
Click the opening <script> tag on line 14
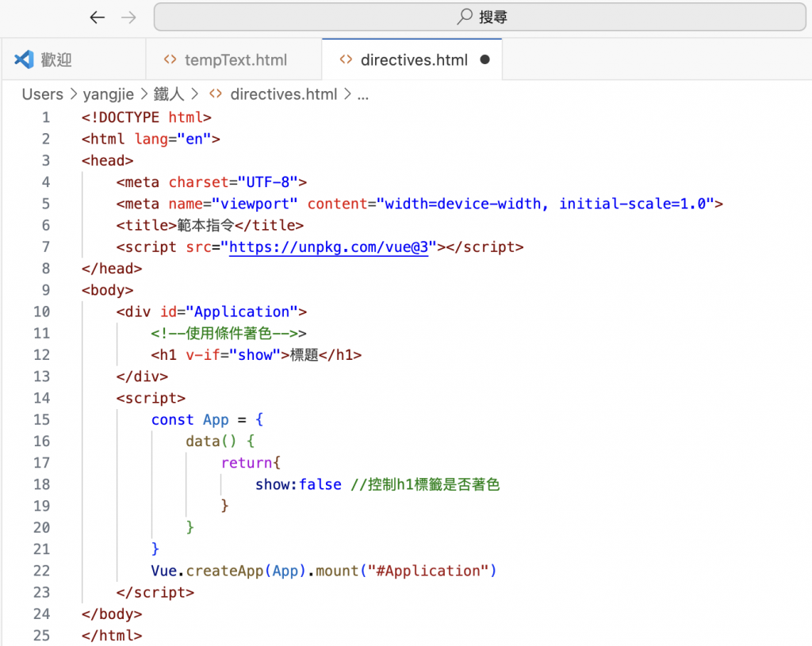coord(151,399)
